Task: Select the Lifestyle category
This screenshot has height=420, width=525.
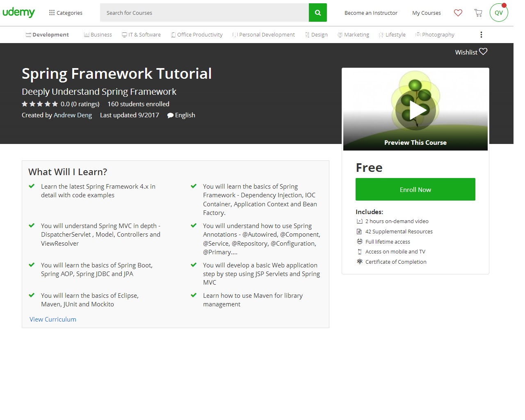Action: [392, 34]
